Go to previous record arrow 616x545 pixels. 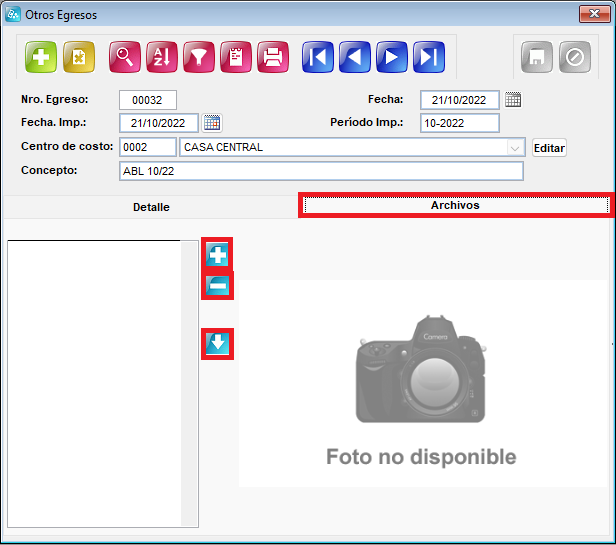pyautogui.click(x=355, y=57)
